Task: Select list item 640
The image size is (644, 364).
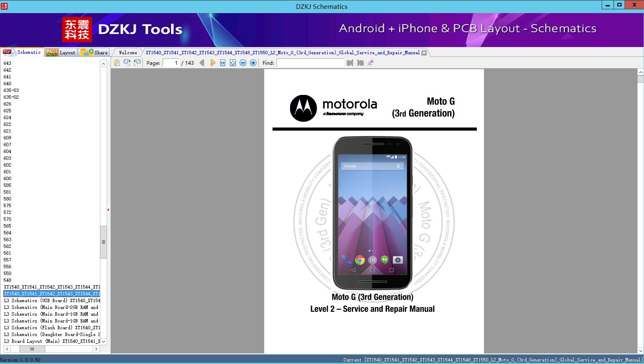Action: pos(8,83)
